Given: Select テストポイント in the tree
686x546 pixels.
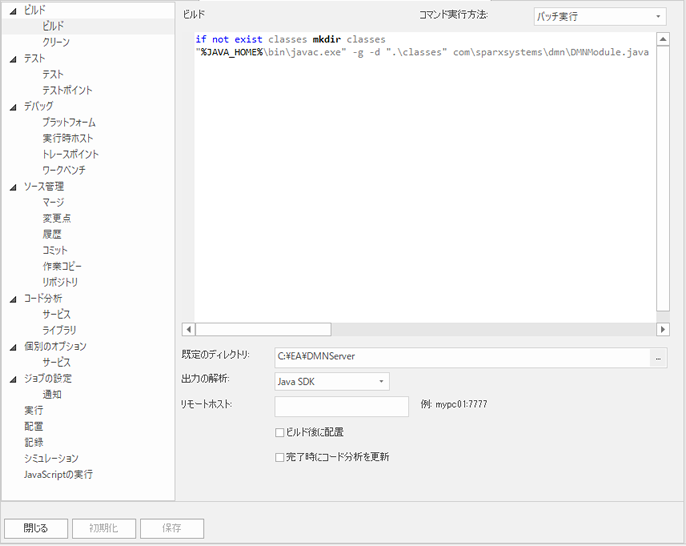Looking at the screenshot, I should pyautogui.click(x=67, y=91).
